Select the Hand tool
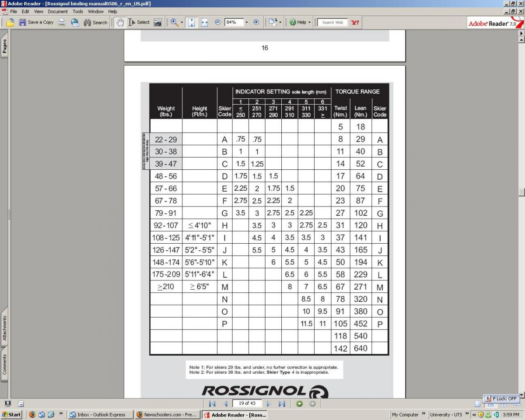 [120, 22]
